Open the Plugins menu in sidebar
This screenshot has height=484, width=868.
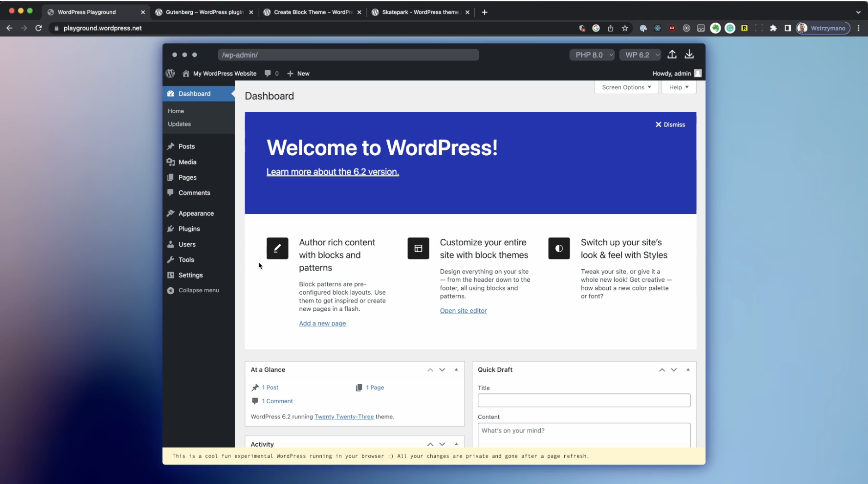189,229
